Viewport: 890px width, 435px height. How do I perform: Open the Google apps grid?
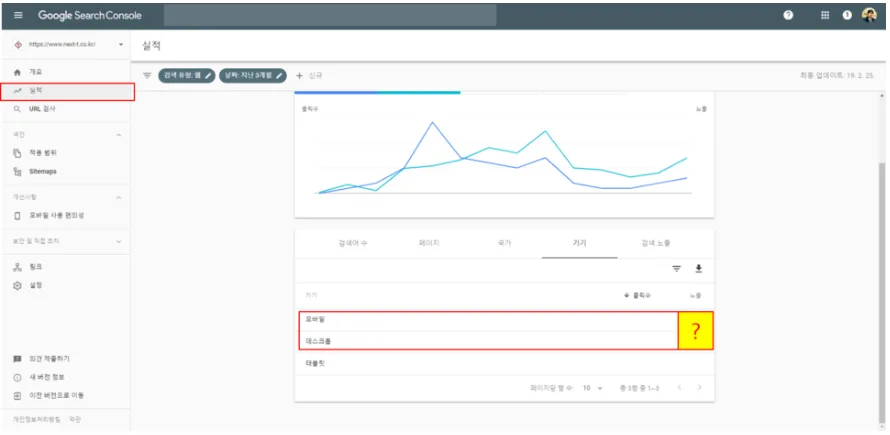(825, 16)
